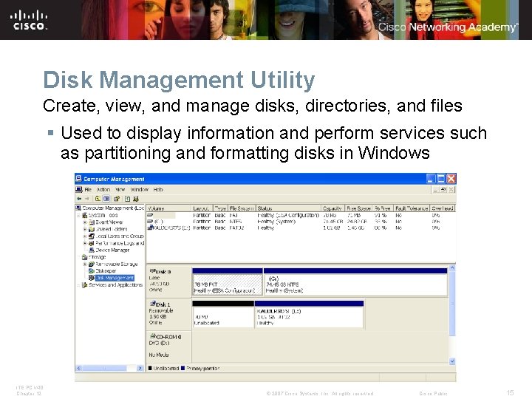Toggle the Show/Hide Console Tree toolbar icon
Viewport: 532px width, 399px height.
click(x=106, y=199)
